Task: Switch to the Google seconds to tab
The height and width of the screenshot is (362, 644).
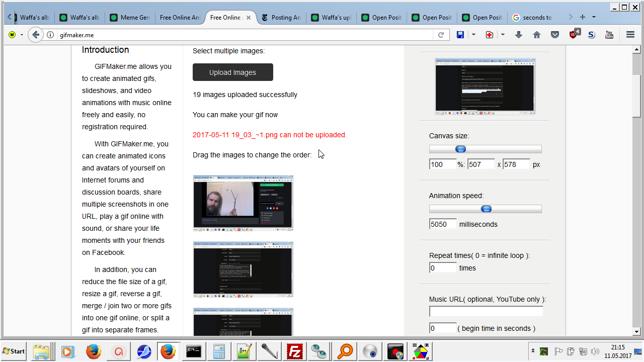Action: pos(532,18)
